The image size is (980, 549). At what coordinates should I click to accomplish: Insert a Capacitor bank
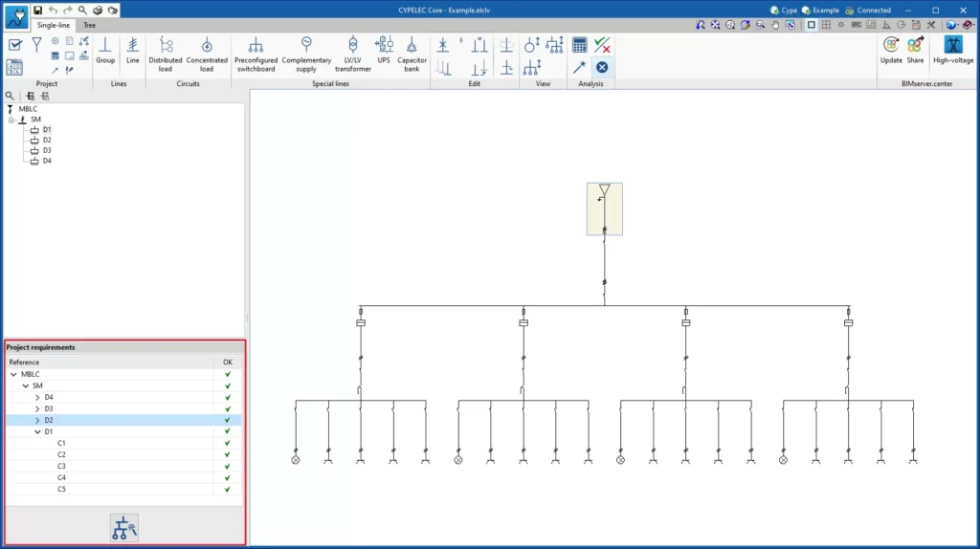412,54
